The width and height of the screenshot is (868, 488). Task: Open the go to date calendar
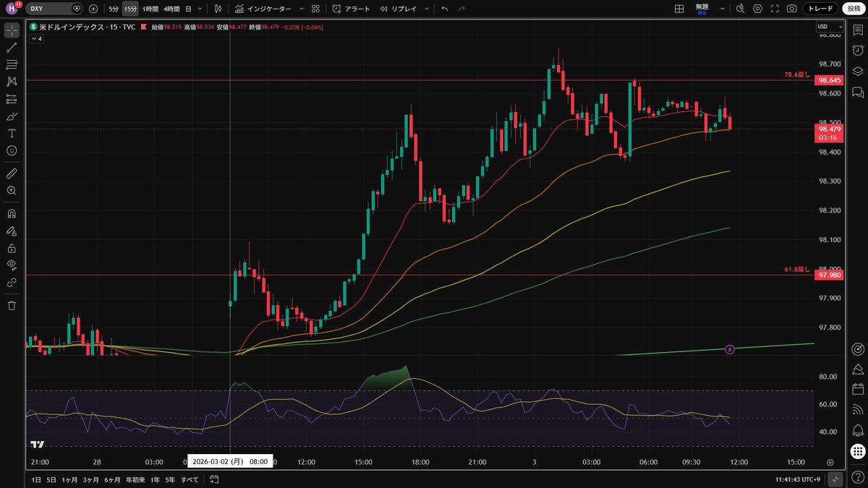coord(215,479)
